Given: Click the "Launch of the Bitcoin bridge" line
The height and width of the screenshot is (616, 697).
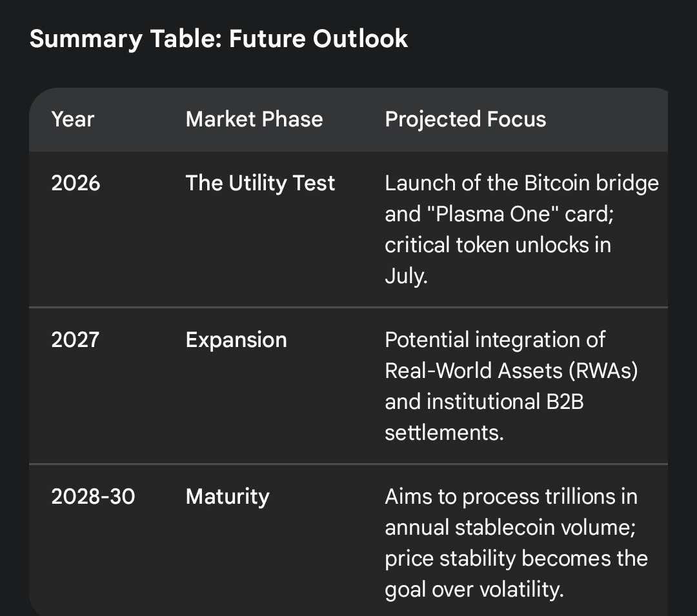Looking at the screenshot, I should 521,183.
